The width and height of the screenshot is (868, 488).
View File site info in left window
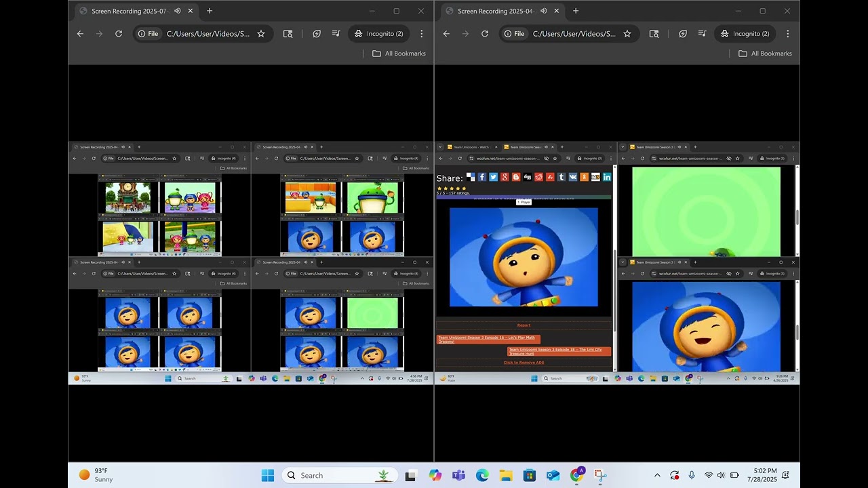coord(147,34)
